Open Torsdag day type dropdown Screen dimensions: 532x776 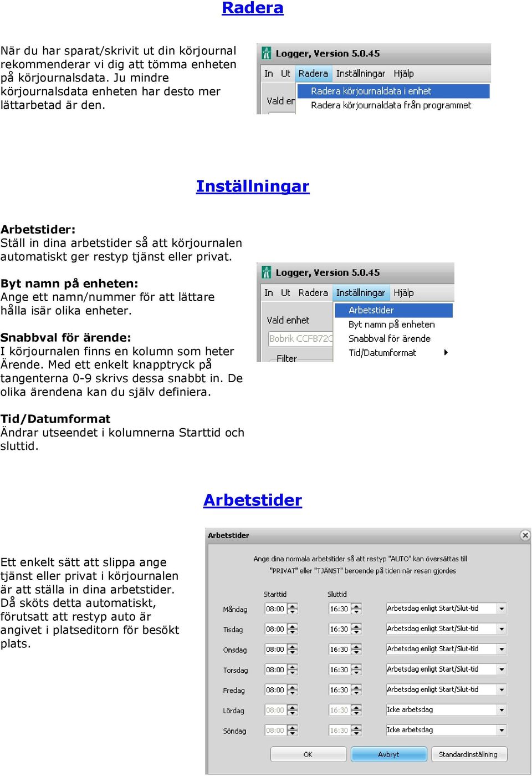502,669
